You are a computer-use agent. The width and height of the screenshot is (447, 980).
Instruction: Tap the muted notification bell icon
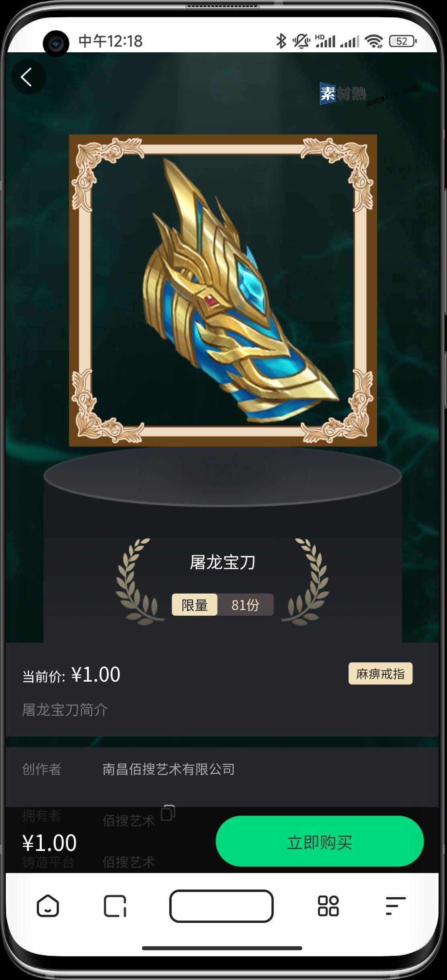pos(301,41)
